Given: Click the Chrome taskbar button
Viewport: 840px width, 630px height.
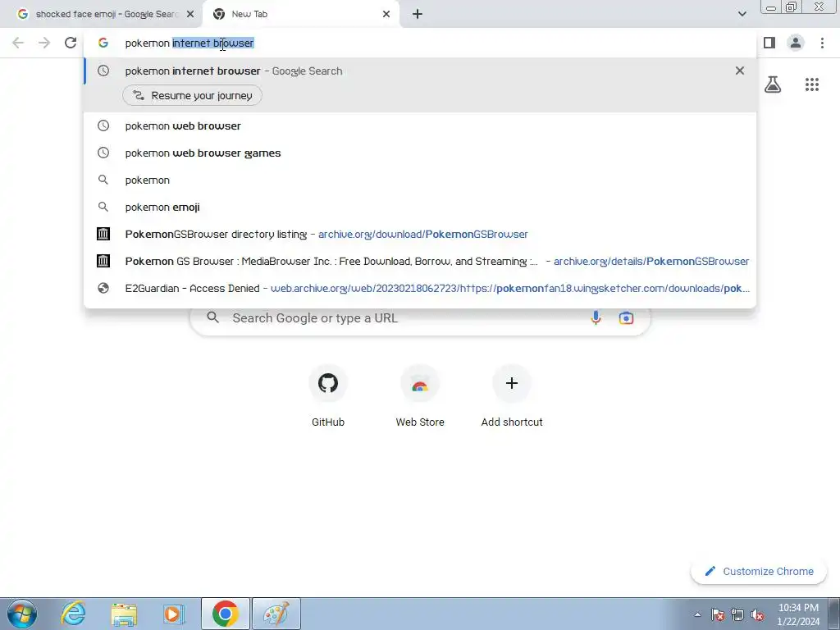Looking at the screenshot, I should [x=225, y=614].
